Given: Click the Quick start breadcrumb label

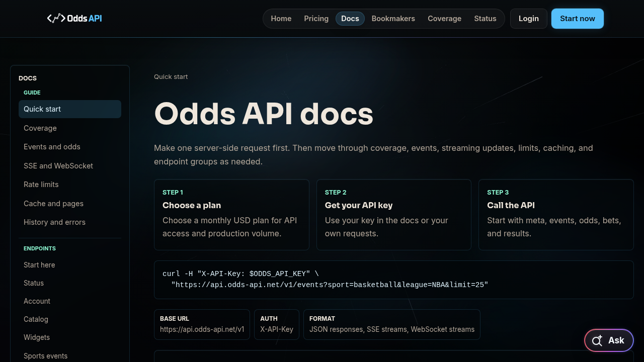Looking at the screenshot, I should point(171,77).
